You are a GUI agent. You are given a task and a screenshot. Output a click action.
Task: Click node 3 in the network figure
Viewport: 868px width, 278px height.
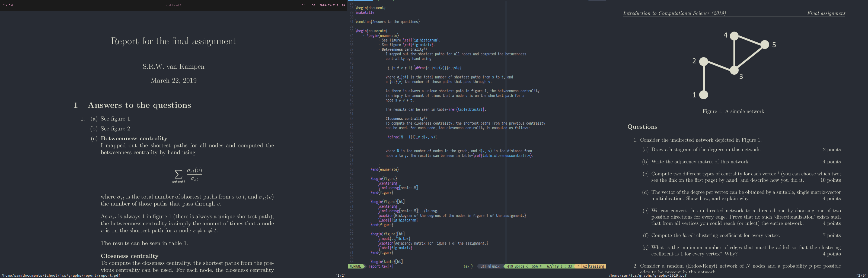click(x=734, y=70)
